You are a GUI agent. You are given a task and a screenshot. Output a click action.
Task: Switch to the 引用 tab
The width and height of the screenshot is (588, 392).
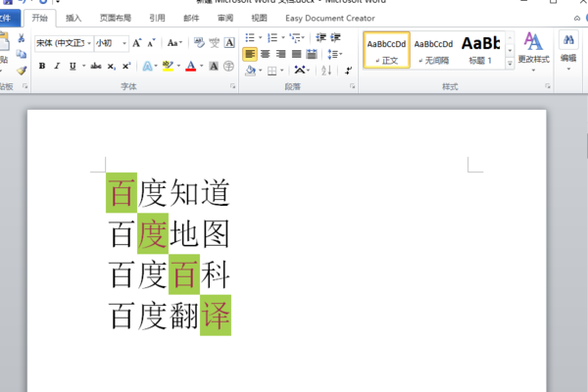157,18
